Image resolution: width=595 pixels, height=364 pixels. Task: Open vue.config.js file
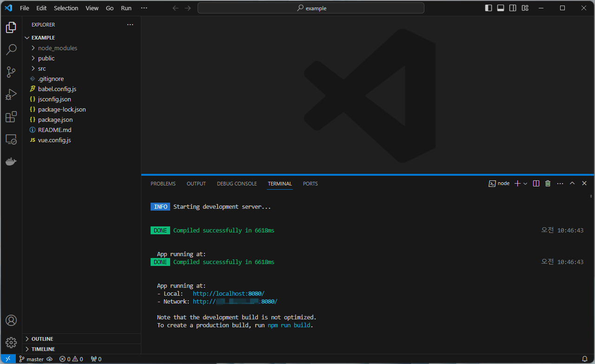coord(81,140)
